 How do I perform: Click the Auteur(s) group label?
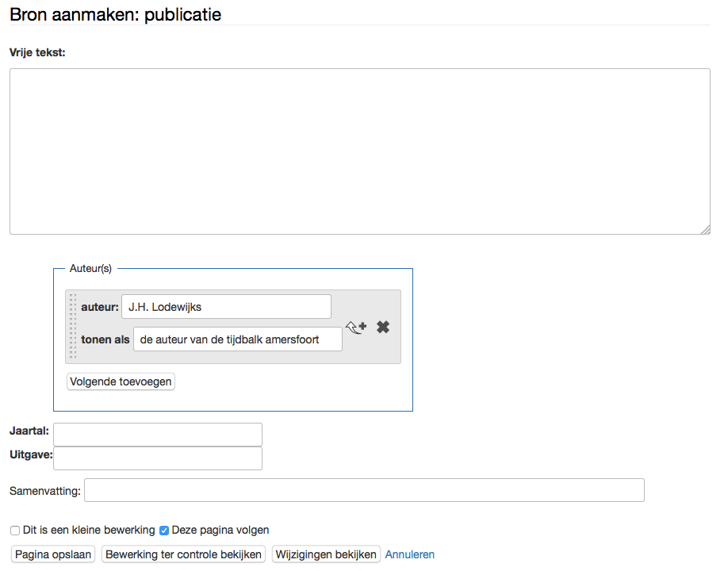(x=90, y=268)
